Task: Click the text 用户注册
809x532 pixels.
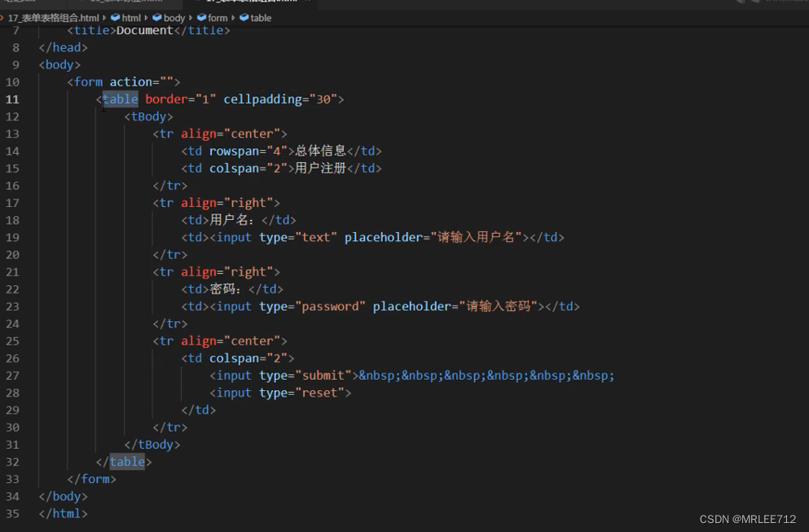Action: 320,169
